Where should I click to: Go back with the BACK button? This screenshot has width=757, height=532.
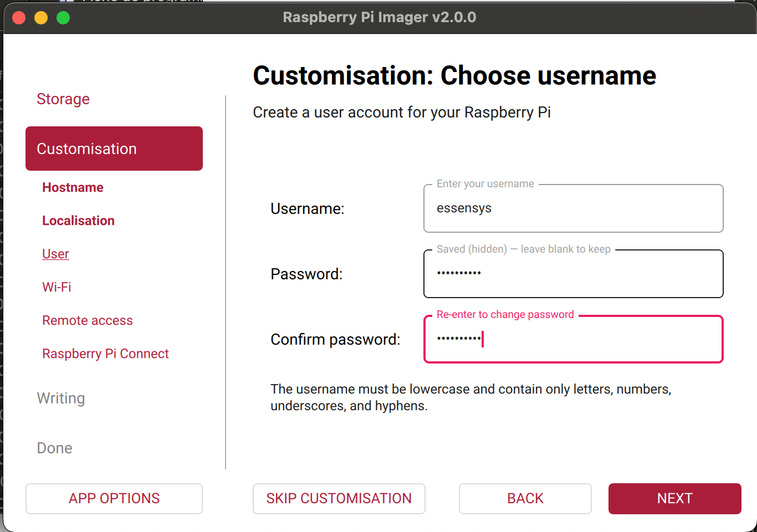(525, 499)
